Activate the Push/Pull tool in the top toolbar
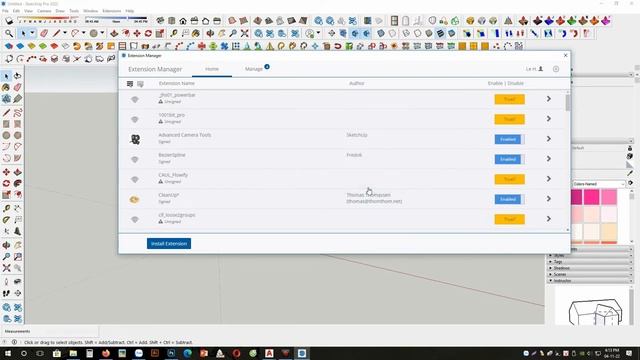 (114, 33)
